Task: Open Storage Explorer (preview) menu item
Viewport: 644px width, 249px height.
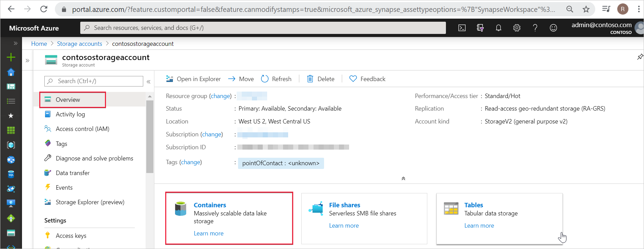Action: click(x=89, y=202)
